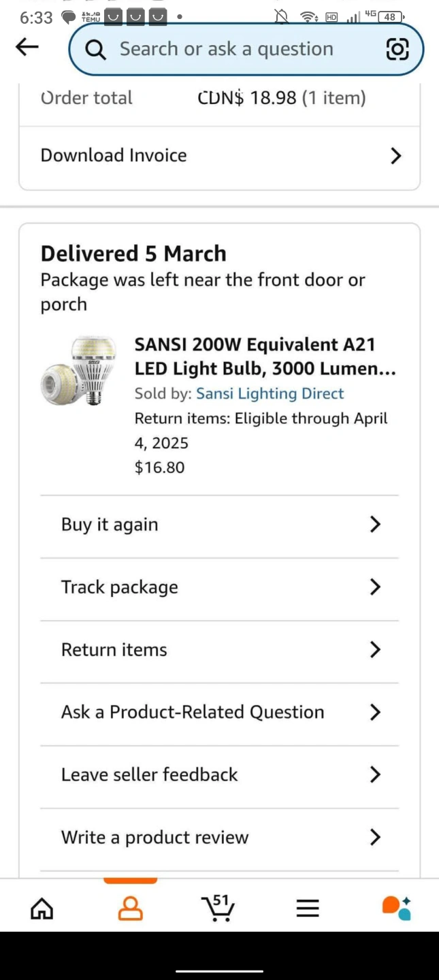The image size is (439, 980).
Task: Open the SANSI 200W LED Light Bulb title
Action: [x=265, y=357]
